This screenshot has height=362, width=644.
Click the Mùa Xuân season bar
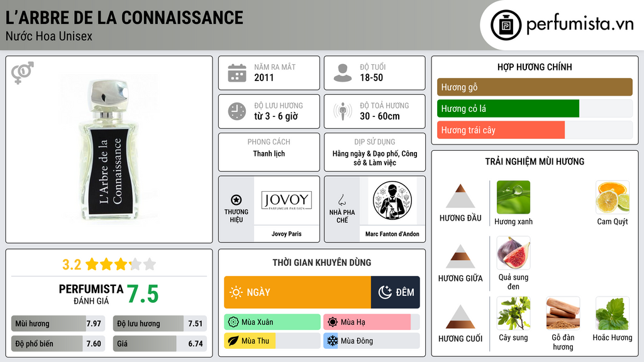[272, 322]
